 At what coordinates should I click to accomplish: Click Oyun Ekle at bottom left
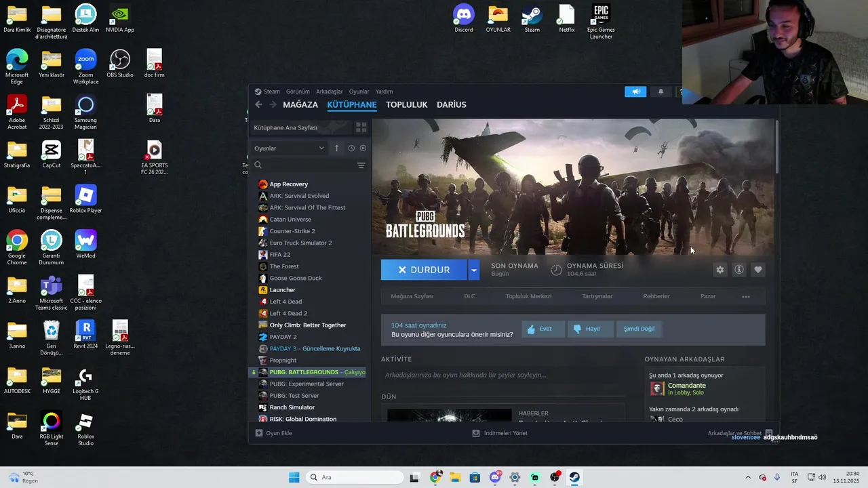click(274, 433)
